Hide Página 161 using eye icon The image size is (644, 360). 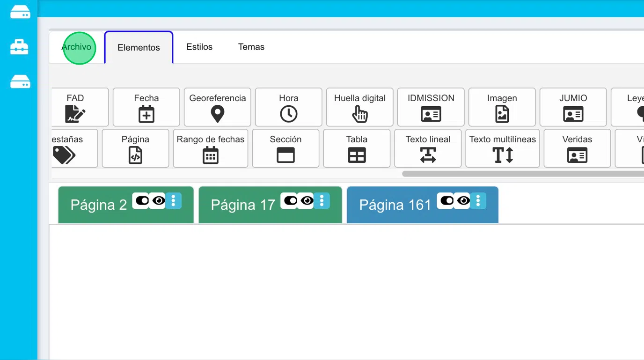click(x=463, y=201)
